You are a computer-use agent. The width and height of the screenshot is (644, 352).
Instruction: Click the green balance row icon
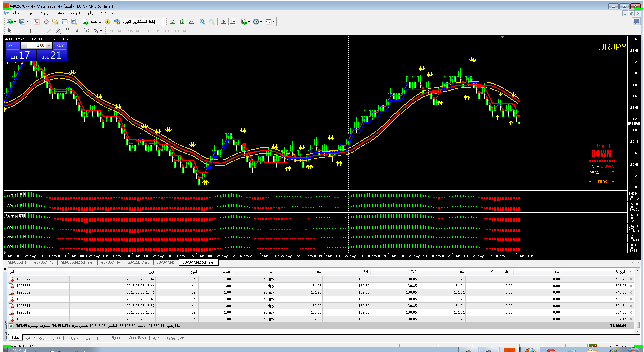click(x=11, y=326)
